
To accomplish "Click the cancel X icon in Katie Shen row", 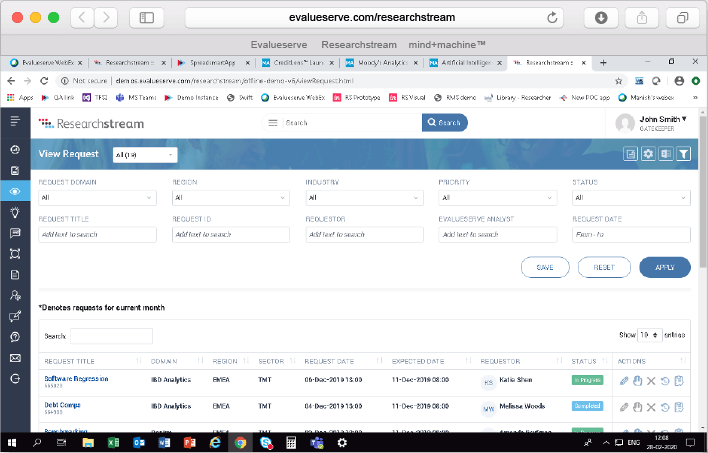I will pos(651,381).
